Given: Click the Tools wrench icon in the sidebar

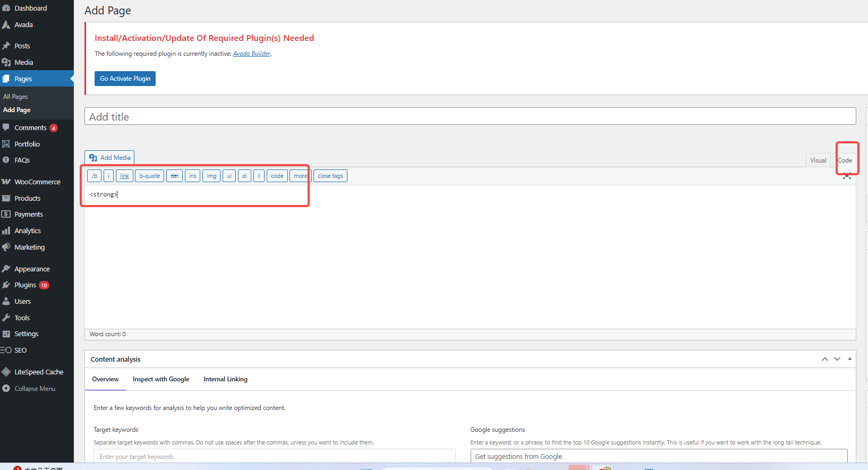Looking at the screenshot, I should [x=6, y=318].
